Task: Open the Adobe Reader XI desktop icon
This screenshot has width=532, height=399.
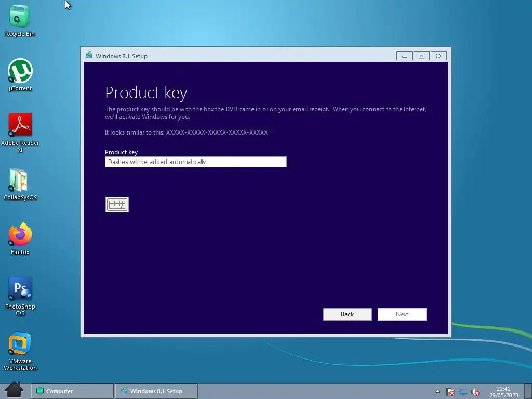Action: (x=20, y=132)
